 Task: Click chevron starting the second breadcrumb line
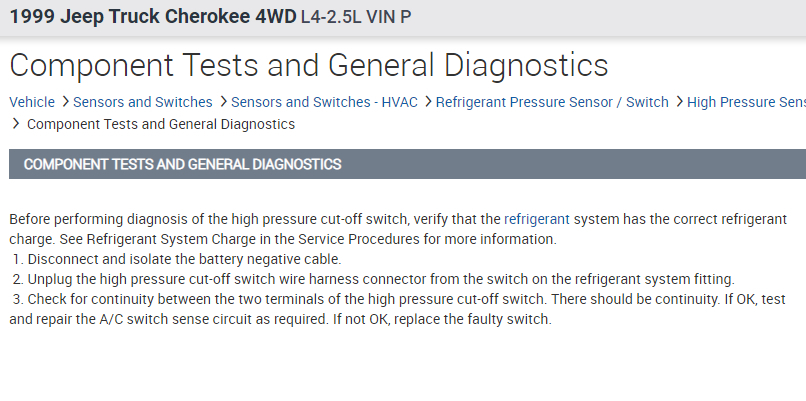click(16, 124)
